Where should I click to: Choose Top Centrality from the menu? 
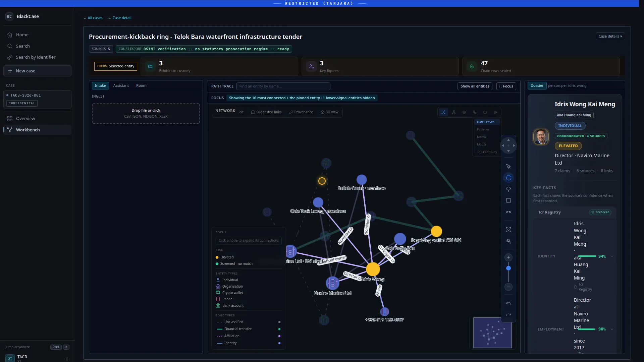click(487, 152)
